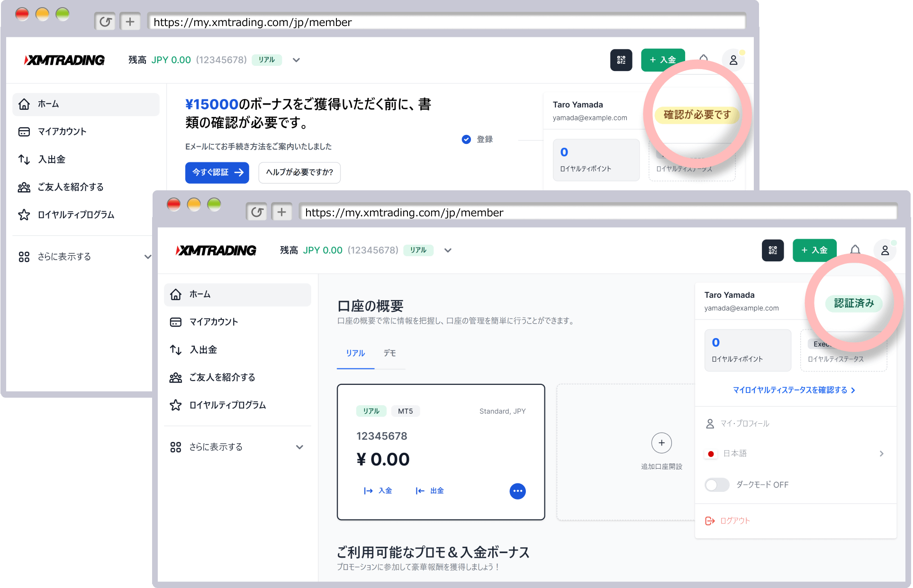Open notifications bell in front window
The height and width of the screenshot is (588, 913).
[x=855, y=250]
